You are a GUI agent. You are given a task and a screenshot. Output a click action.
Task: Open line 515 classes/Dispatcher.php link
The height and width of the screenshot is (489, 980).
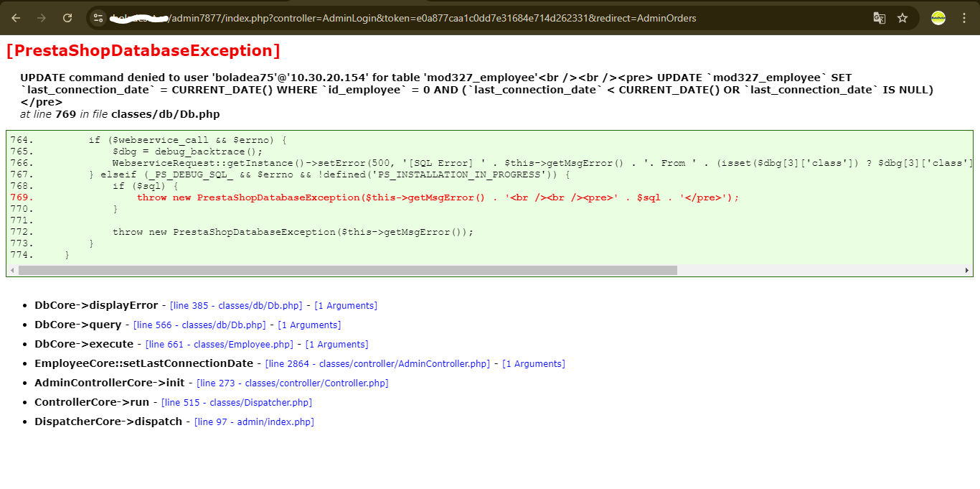point(237,403)
